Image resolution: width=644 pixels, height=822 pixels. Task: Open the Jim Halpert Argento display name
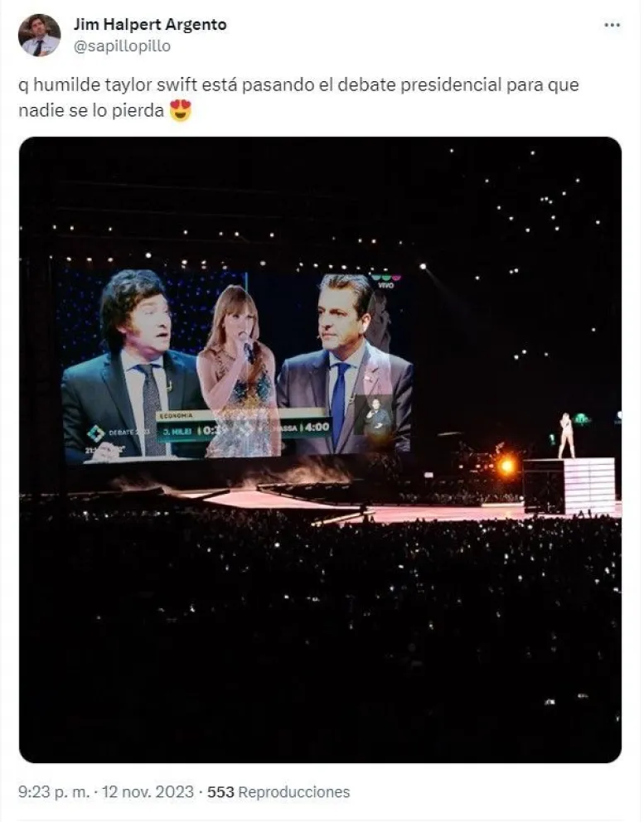(149, 25)
